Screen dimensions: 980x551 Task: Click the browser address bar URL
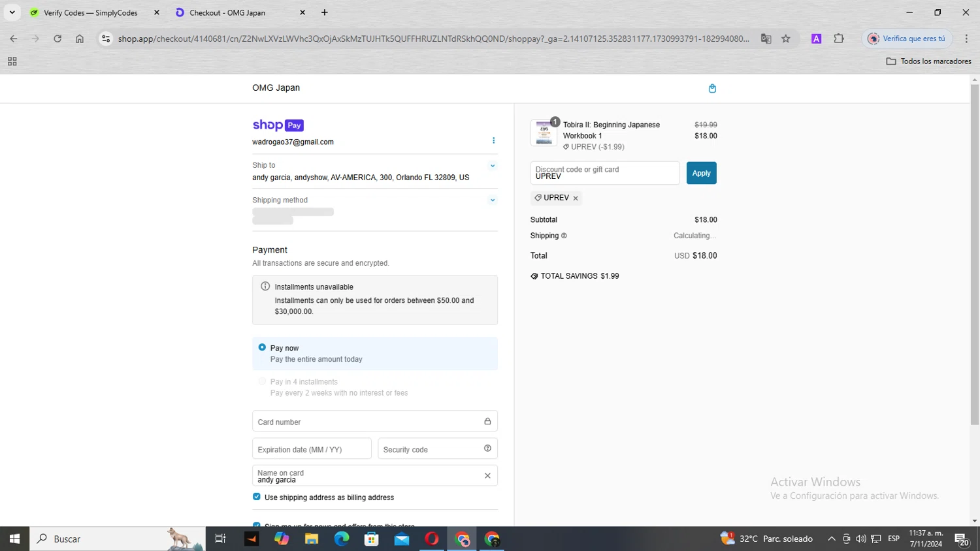433,39
